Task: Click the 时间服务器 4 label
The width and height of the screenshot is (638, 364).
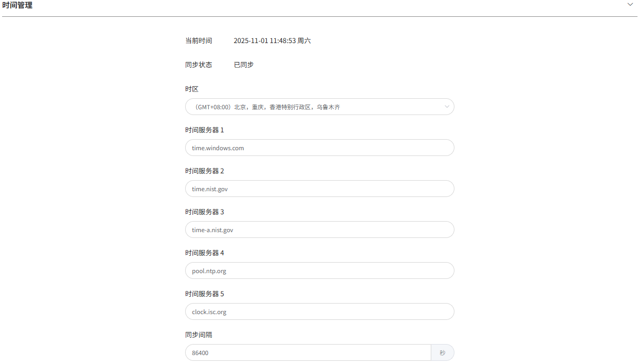Action: point(204,253)
